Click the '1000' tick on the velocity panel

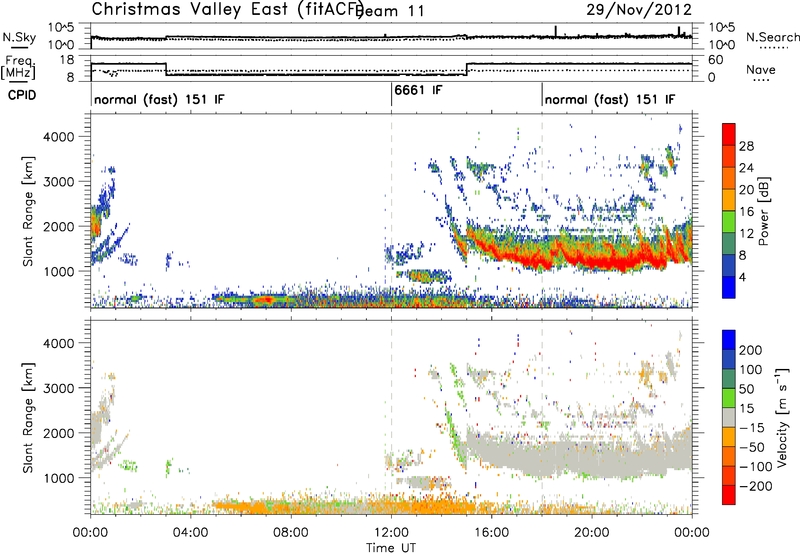(58, 478)
